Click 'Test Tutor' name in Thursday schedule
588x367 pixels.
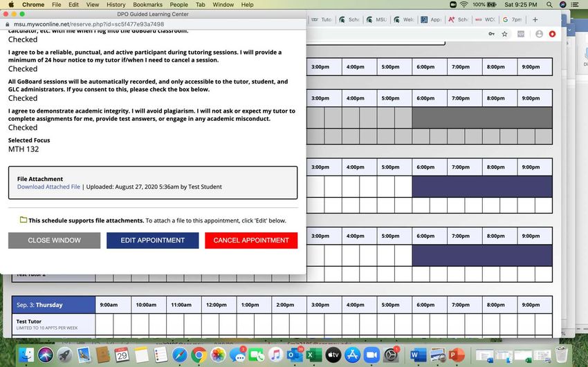click(29, 321)
